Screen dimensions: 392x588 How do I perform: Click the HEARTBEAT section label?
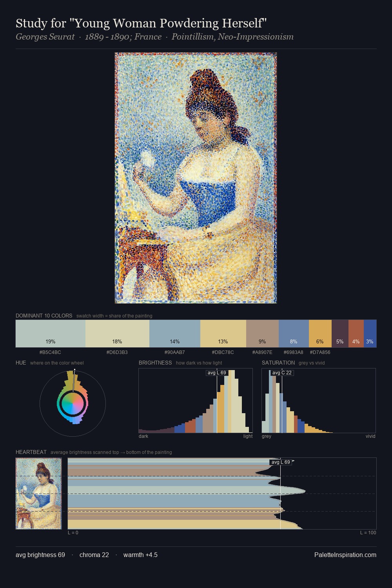tap(31, 452)
